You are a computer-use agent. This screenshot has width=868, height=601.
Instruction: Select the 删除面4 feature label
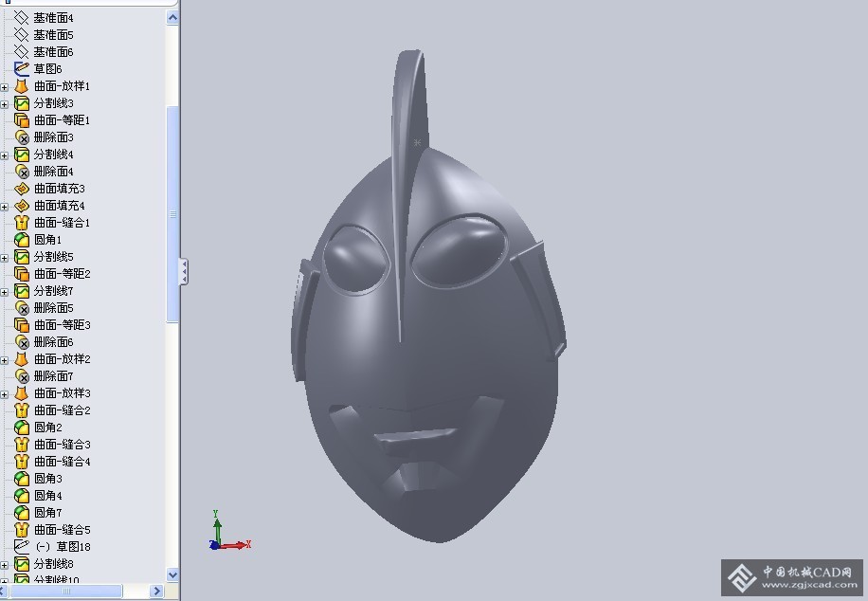tap(53, 172)
